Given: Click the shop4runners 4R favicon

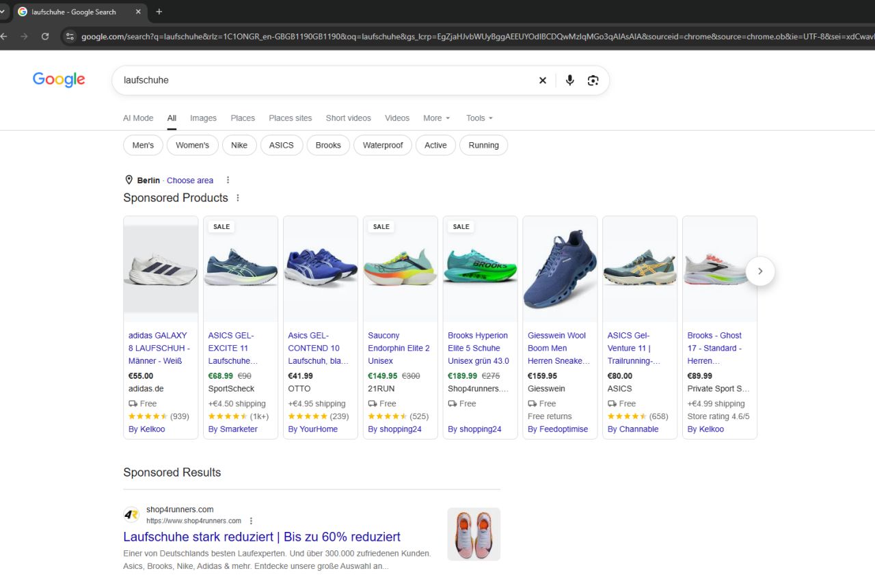Looking at the screenshot, I should pyautogui.click(x=131, y=515).
